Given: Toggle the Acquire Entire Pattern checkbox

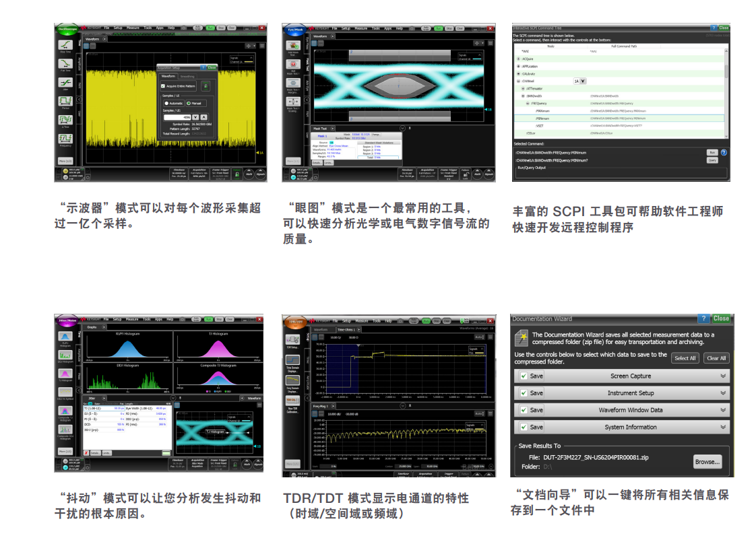Looking at the screenshot, I should 163,86.
